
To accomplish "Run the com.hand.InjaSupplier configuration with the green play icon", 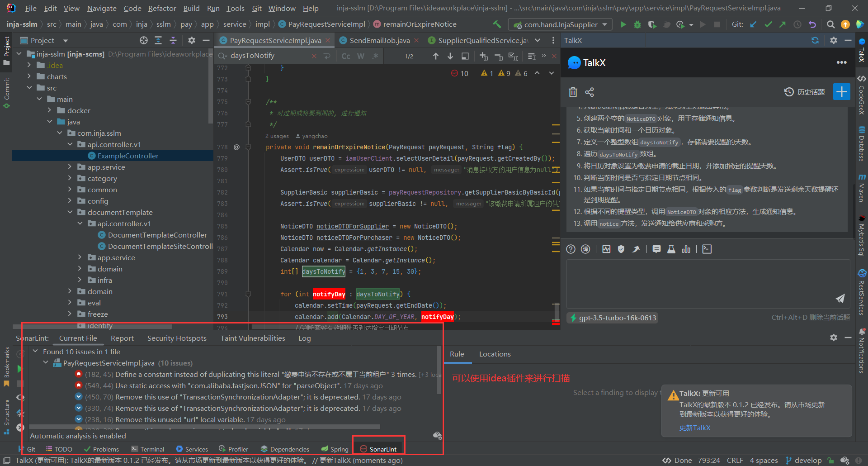I will click(623, 24).
